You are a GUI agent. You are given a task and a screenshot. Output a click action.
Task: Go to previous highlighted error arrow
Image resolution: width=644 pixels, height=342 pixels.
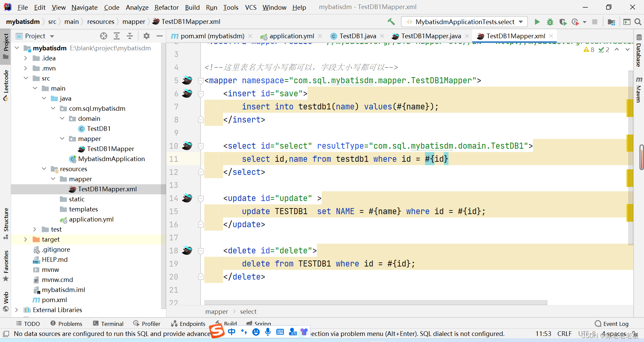(617, 50)
